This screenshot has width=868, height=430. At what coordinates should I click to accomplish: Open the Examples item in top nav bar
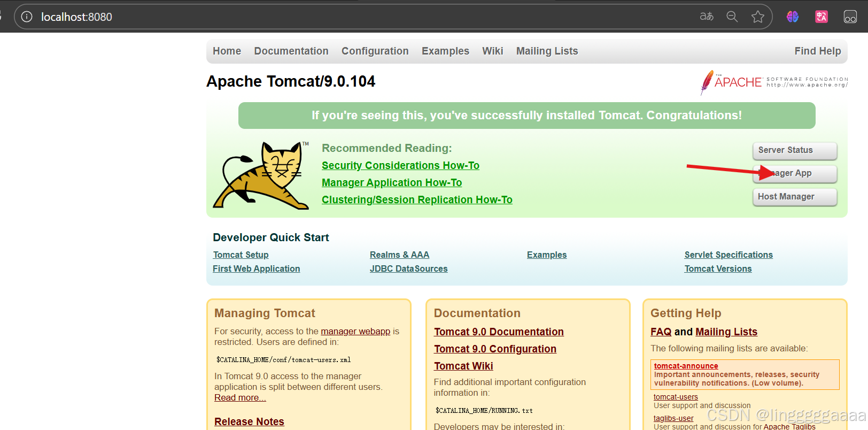click(445, 51)
